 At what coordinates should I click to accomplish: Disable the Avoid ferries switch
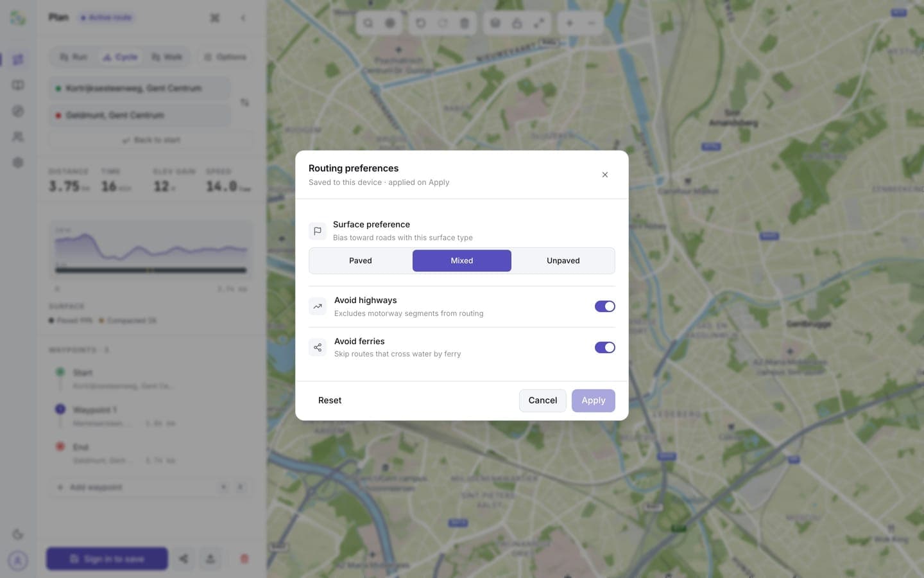click(x=604, y=347)
